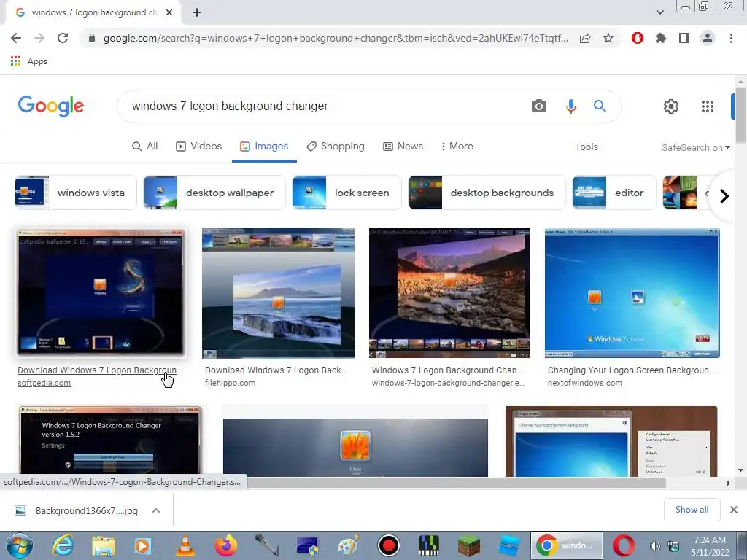Search by image using camera icon
Viewport: 747px width, 560px height.
tap(539, 106)
